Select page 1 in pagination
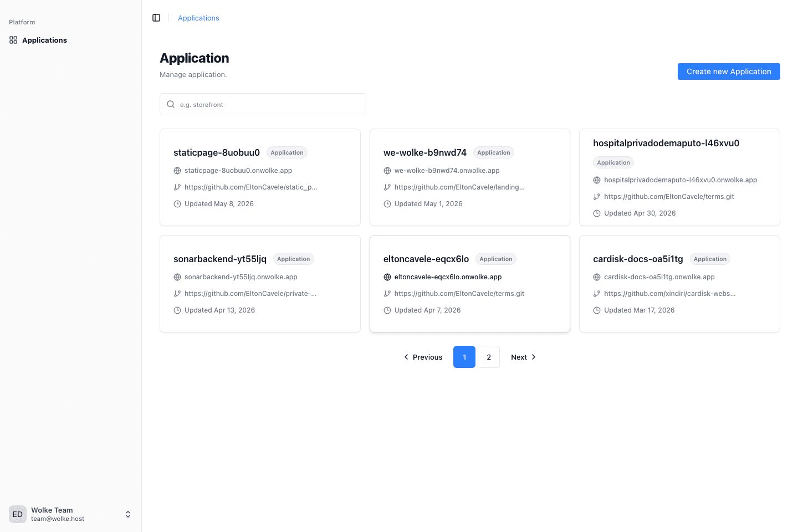 464,357
